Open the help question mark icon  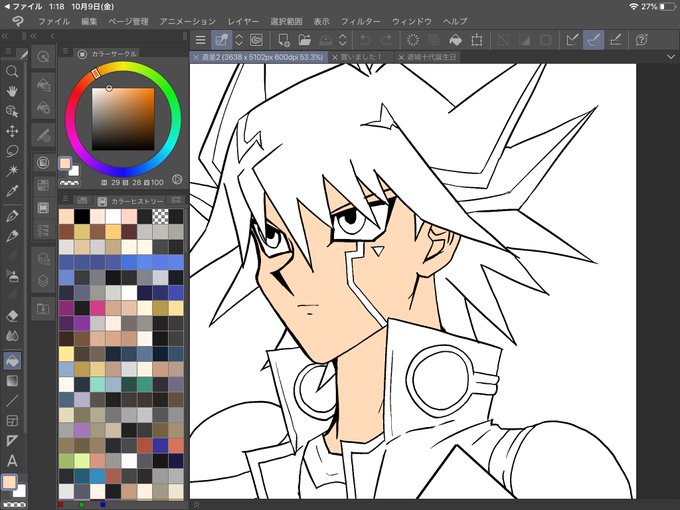641,40
